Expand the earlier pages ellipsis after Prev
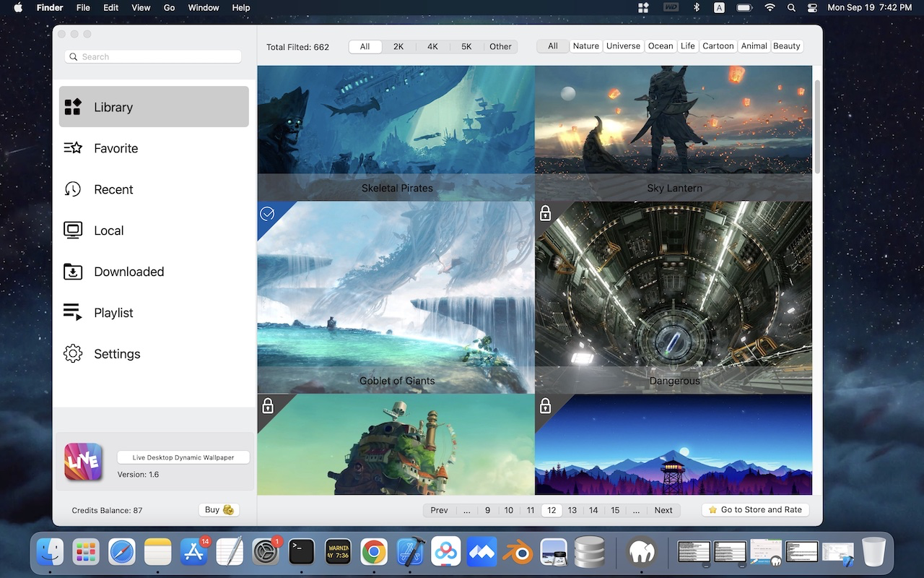The width and height of the screenshot is (924, 578). [467, 510]
